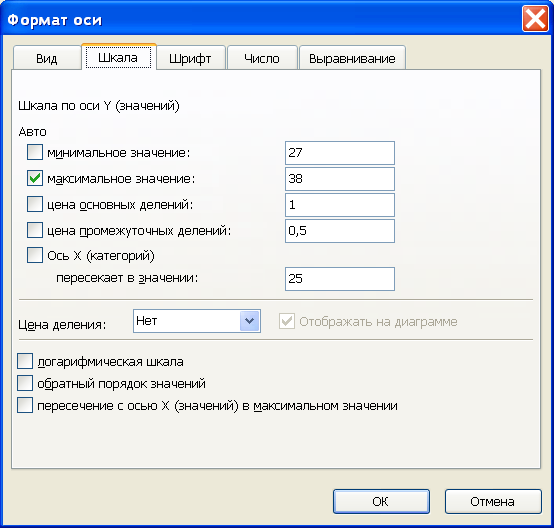Click the Шкала tab
The width and height of the screenshot is (554, 528).
[118, 57]
